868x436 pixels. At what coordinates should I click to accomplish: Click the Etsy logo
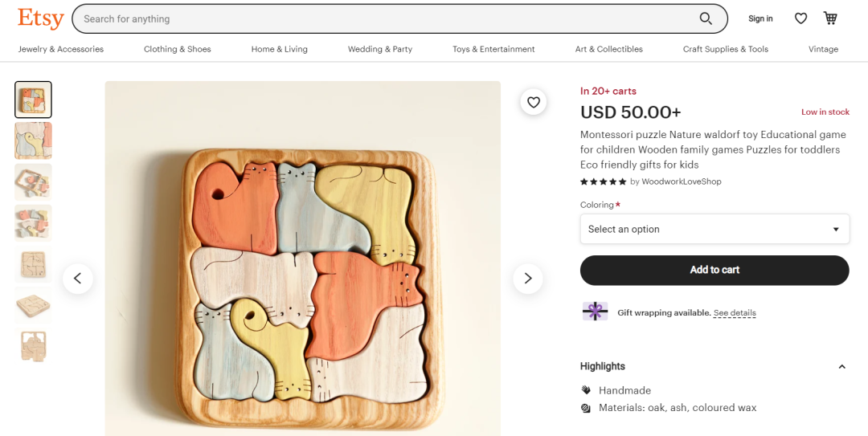coord(40,18)
